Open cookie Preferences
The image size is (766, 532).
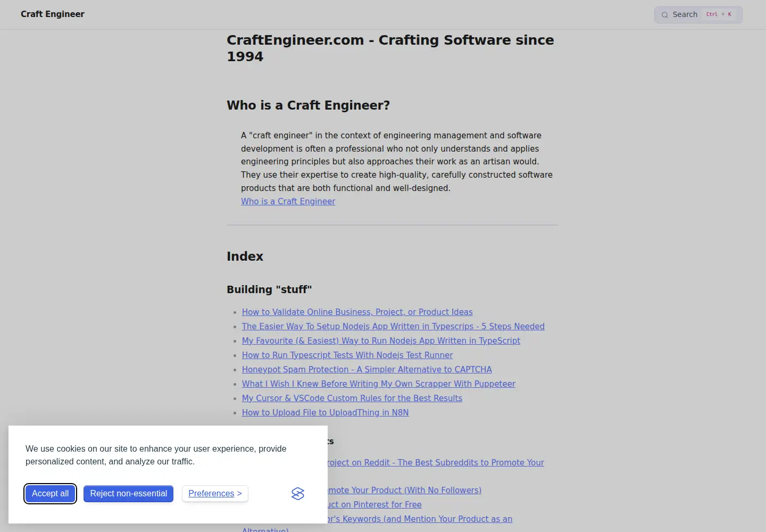(215, 494)
